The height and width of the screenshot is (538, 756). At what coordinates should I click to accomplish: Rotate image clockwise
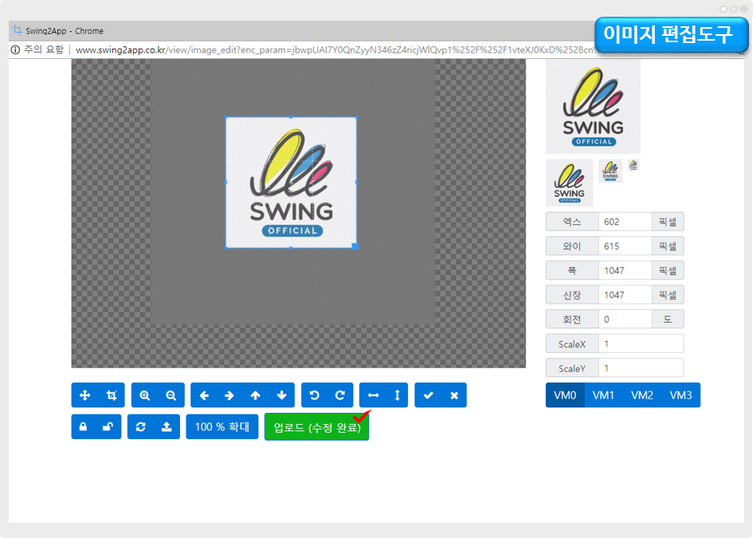(340, 395)
